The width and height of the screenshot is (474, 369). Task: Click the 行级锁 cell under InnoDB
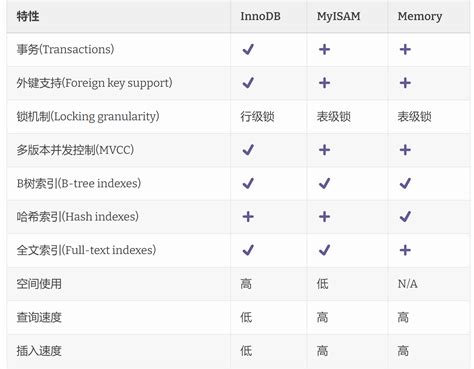(x=257, y=116)
